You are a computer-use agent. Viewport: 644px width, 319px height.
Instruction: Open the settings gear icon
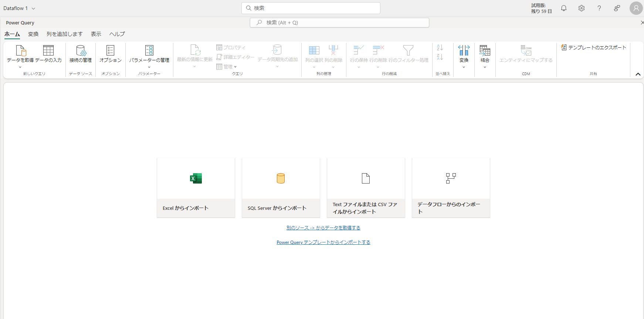(582, 8)
